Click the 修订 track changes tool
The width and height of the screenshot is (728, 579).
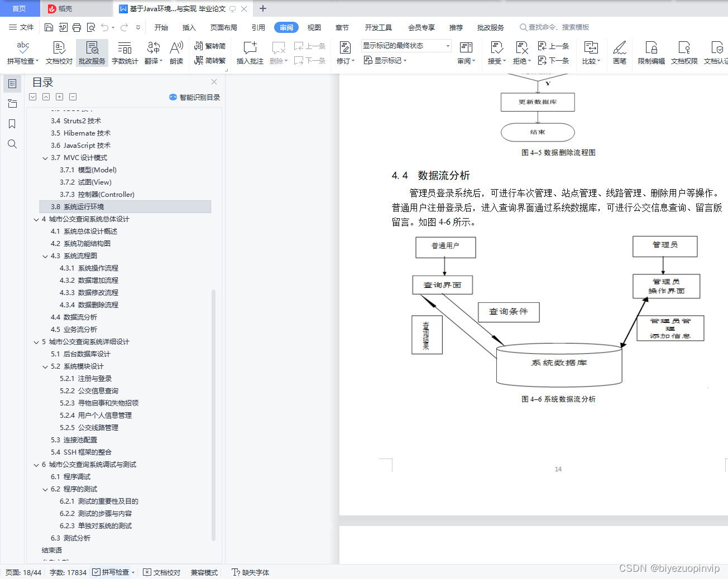(346, 53)
